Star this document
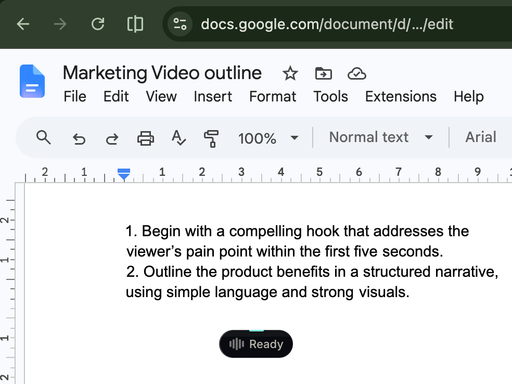The width and height of the screenshot is (512, 384). [290, 73]
